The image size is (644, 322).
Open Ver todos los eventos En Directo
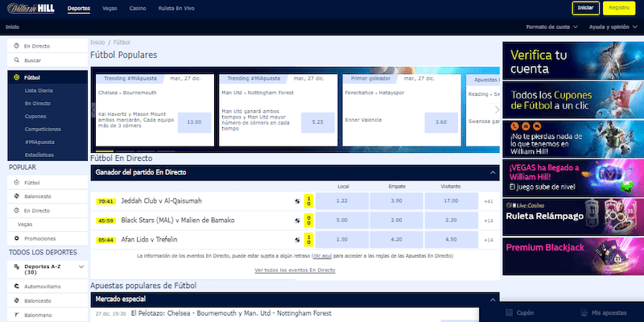[295, 270]
